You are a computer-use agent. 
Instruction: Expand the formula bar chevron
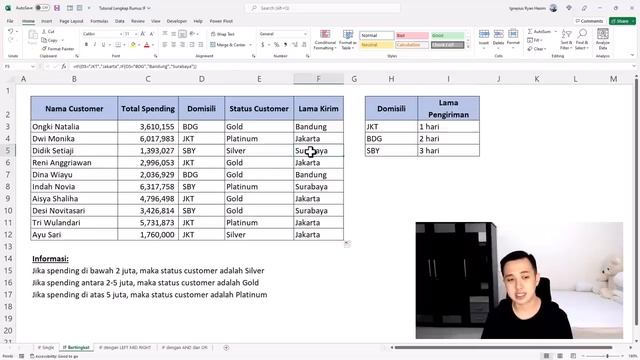click(634, 66)
